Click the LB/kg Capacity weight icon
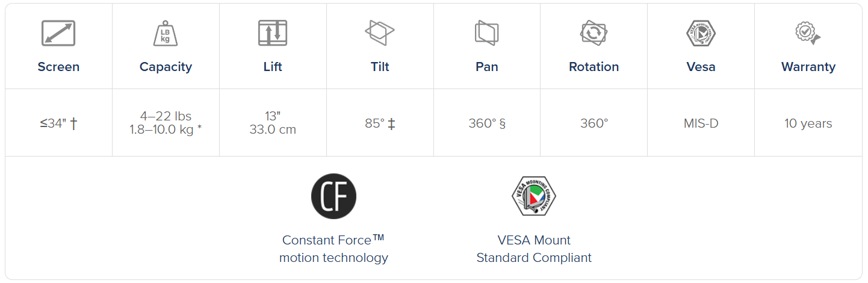 [166, 34]
